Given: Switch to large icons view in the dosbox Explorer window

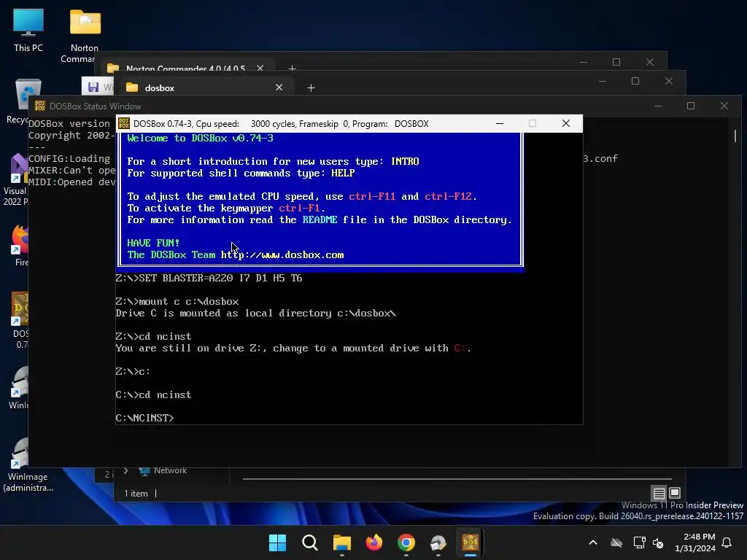Looking at the screenshot, I should pyautogui.click(x=675, y=493).
